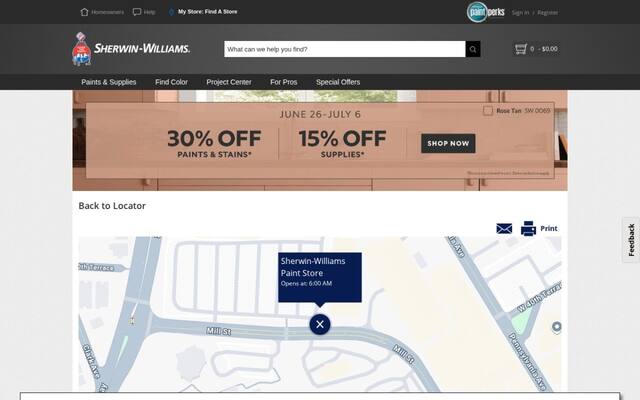640x400 pixels.
Task: Click the Help link text
Action: point(149,12)
